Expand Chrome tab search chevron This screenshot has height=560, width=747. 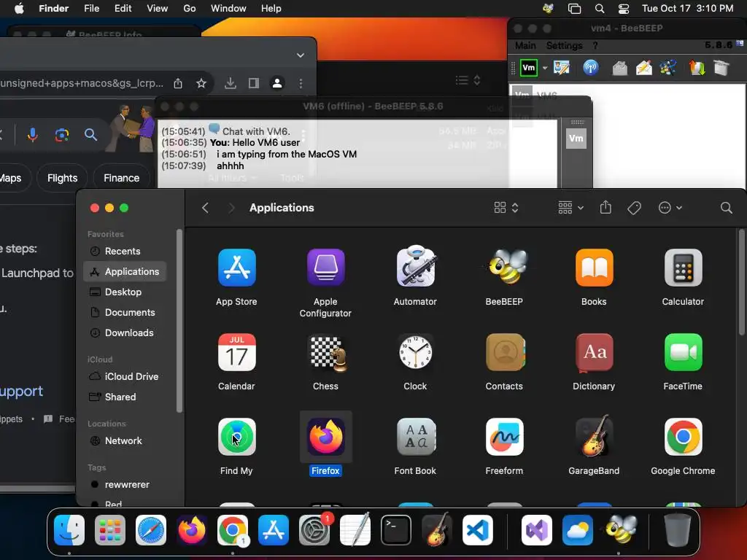(301, 55)
